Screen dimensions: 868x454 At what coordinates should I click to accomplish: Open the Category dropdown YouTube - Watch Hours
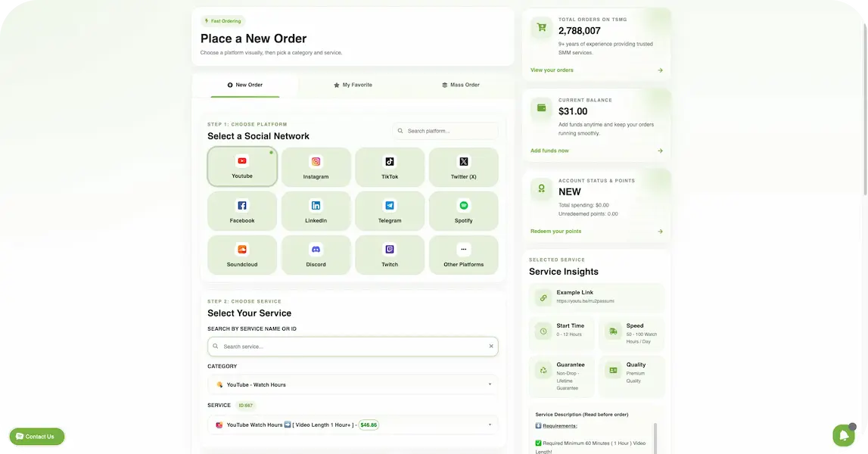(353, 384)
